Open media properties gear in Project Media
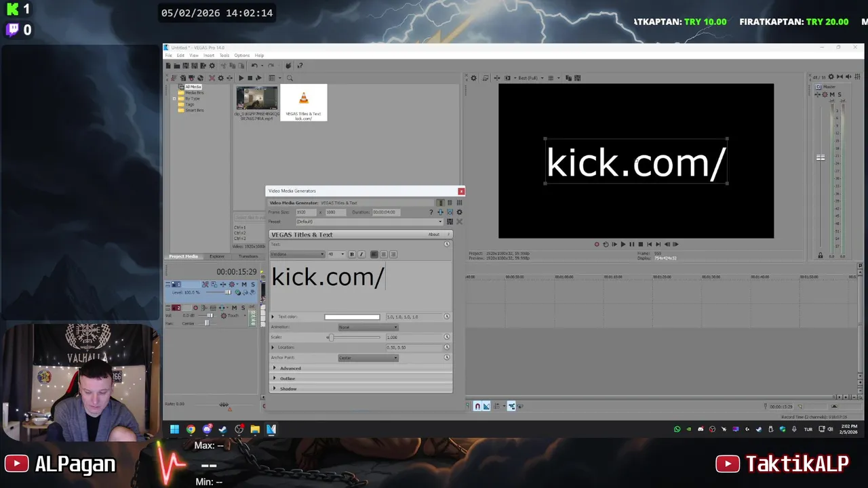This screenshot has height=488, width=868. tap(220, 78)
